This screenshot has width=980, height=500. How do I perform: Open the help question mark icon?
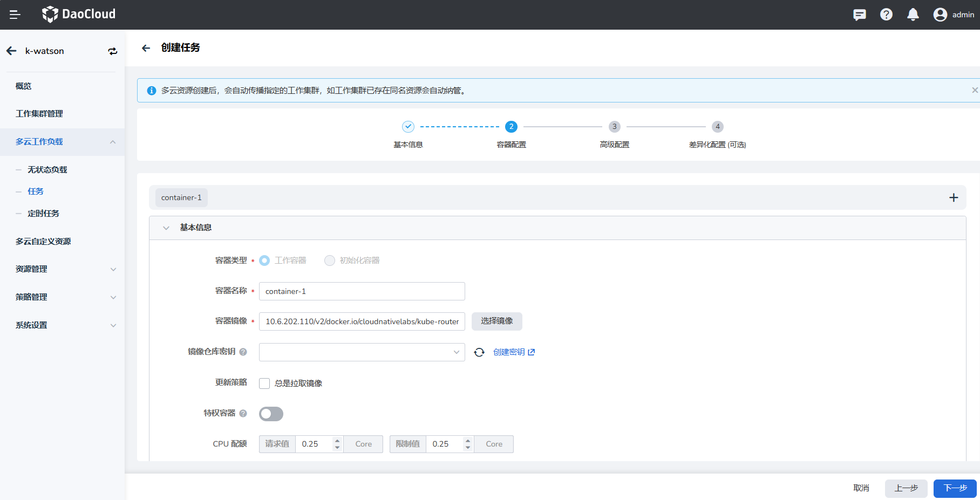[886, 15]
